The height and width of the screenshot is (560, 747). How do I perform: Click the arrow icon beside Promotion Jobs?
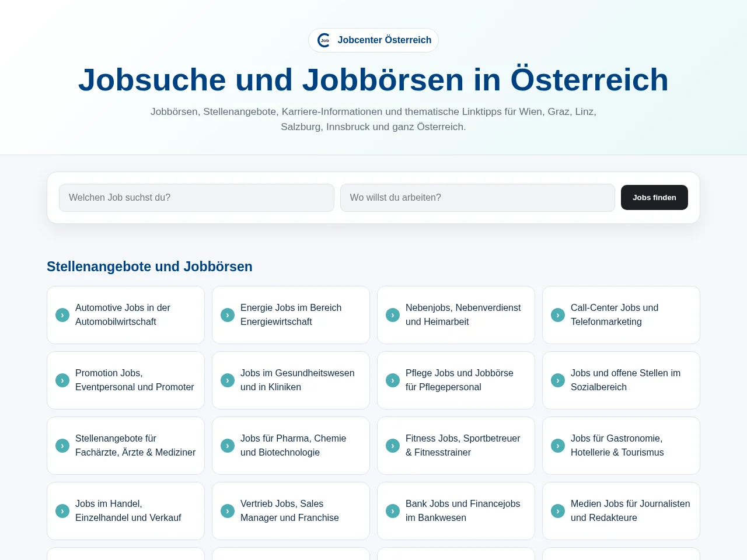(x=62, y=380)
